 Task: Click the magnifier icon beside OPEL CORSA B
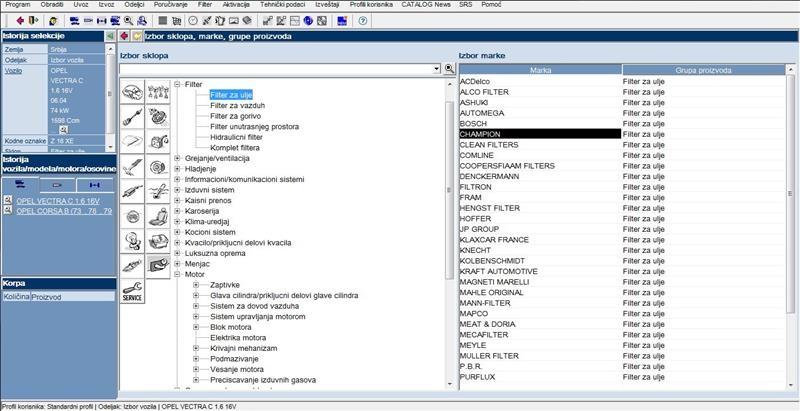(x=8, y=210)
